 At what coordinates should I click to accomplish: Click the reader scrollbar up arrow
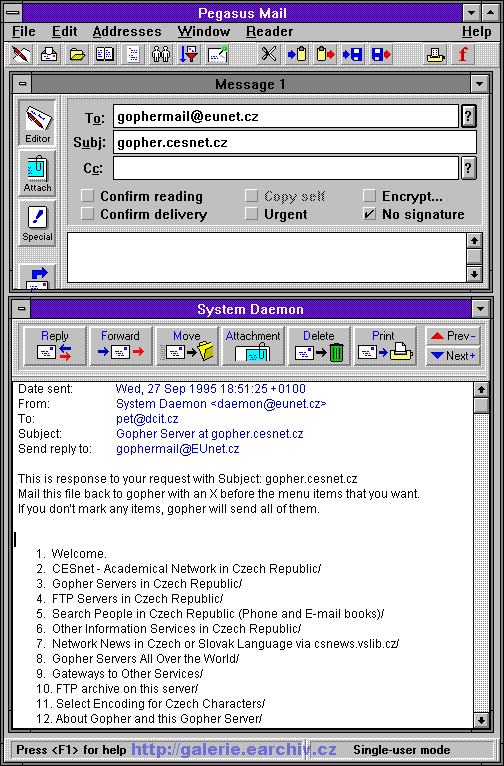point(482,390)
